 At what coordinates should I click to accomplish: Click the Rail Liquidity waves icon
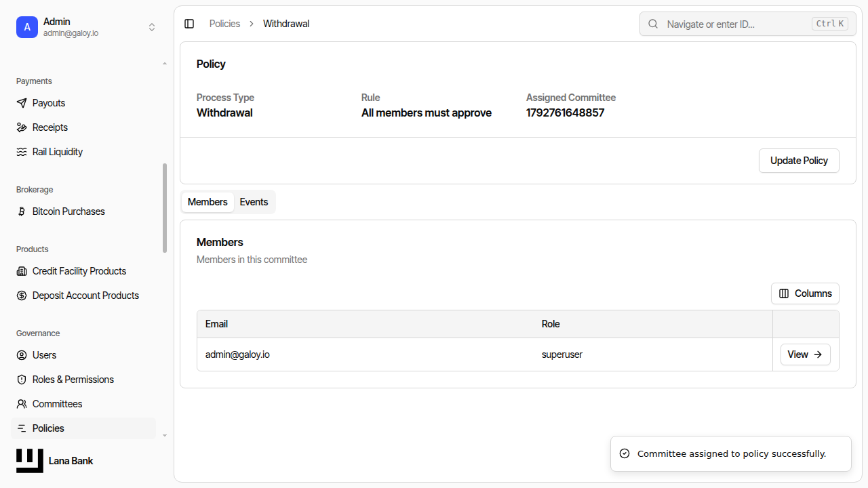[x=22, y=152]
